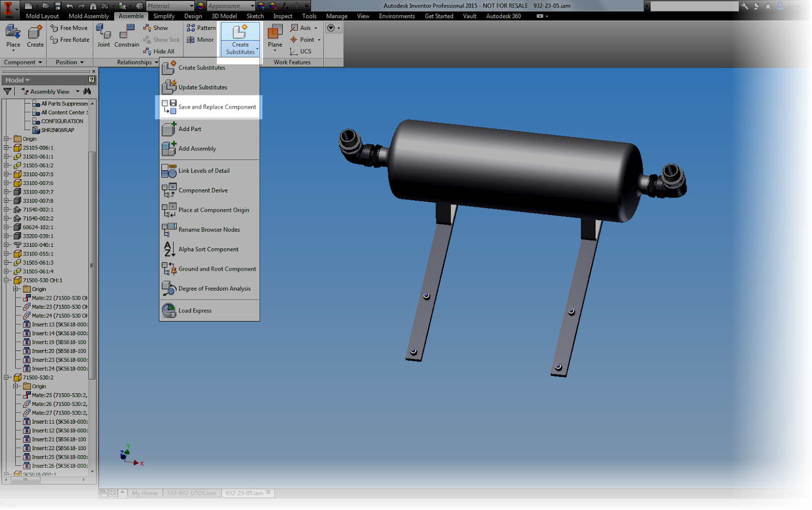
Task: Choose Save and Replace Component from menu
Action: tap(216, 107)
